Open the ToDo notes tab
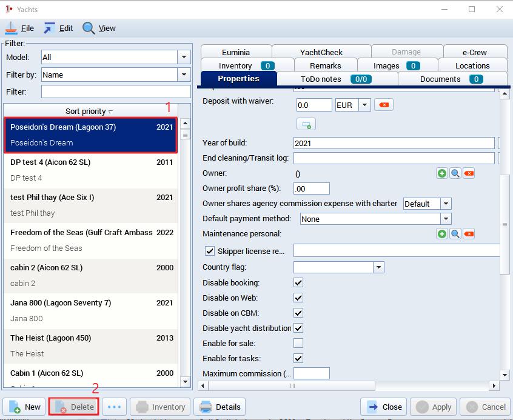Image resolution: width=513 pixels, height=420 pixels. (x=337, y=79)
